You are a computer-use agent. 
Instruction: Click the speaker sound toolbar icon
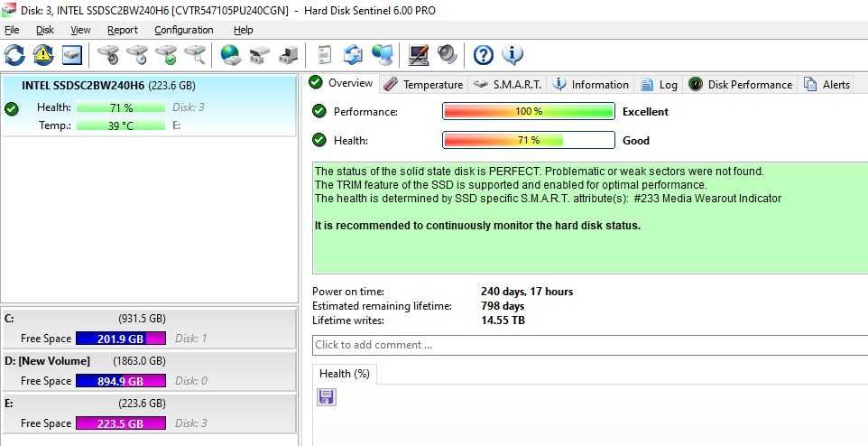448,55
